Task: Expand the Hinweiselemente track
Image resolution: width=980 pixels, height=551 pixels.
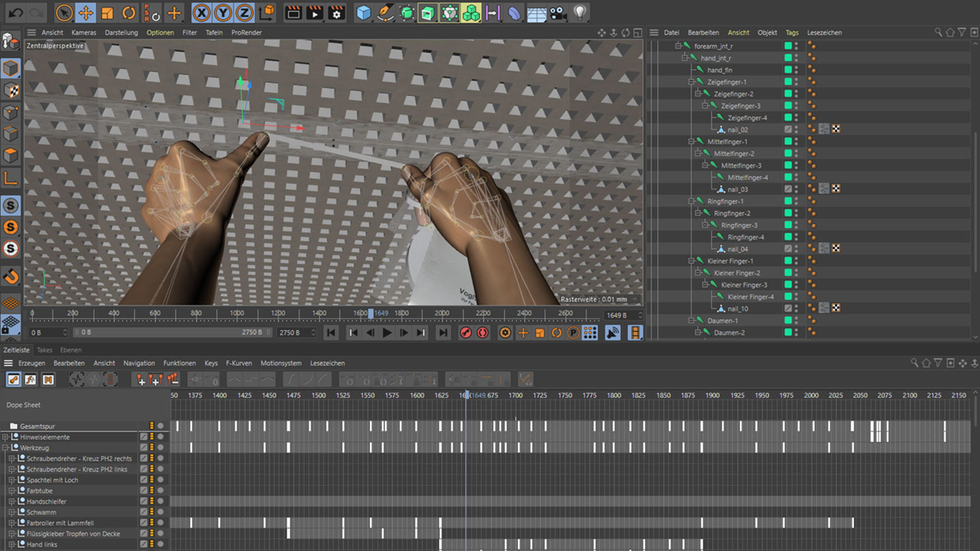Action: pyautogui.click(x=5, y=437)
